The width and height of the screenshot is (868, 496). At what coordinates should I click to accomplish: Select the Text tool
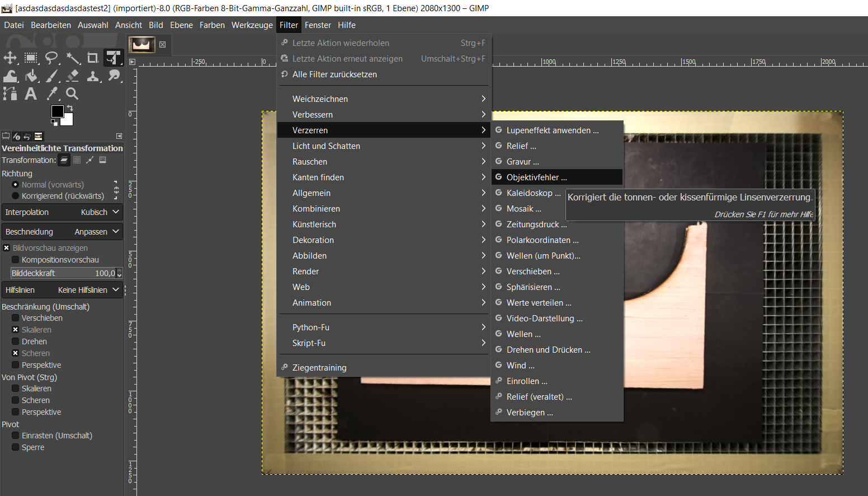pyautogui.click(x=31, y=94)
